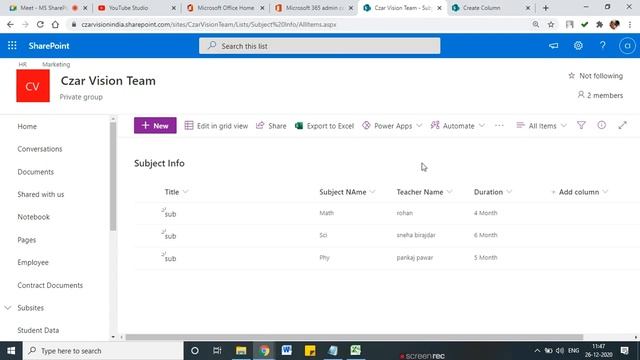The height and width of the screenshot is (360, 640).
Task: Open Word from the taskbar
Action: 287,351
